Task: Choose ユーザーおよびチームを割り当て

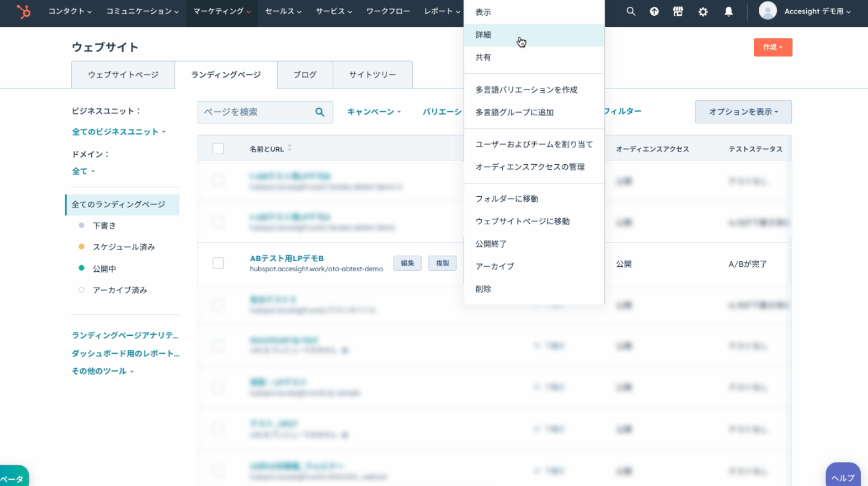Action: point(534,144)
